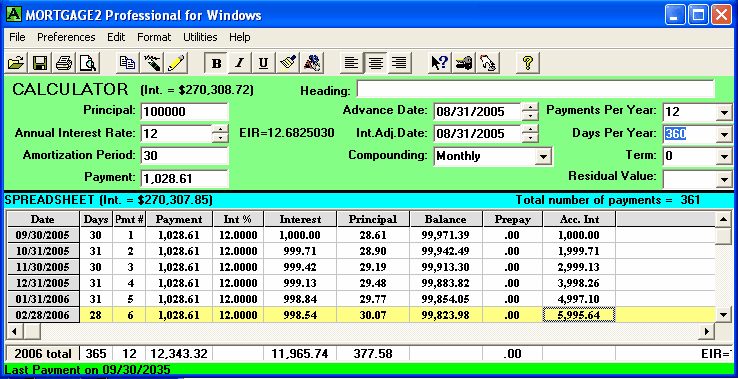The image size is (738, 379).
Task: Open the Format menu
Action: (x=154, y=37)
